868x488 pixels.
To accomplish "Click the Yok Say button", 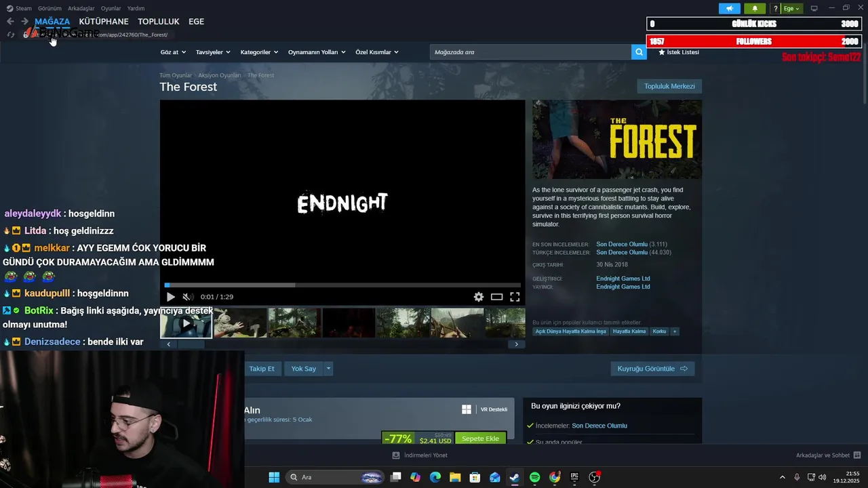I will click(x=304, y=369).
